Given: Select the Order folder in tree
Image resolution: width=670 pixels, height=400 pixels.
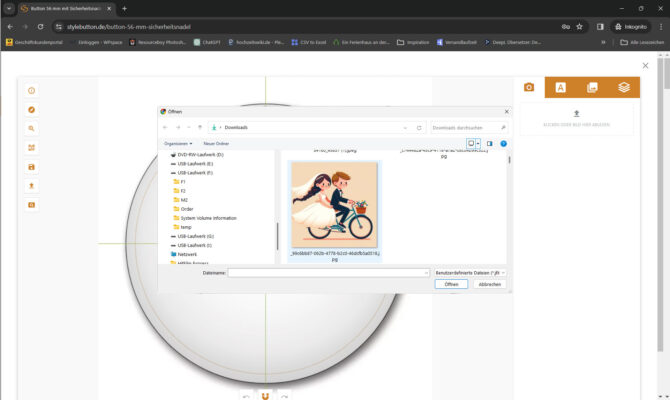Looking at the screenshot, I should pyautogui.click(x=187, y=208).
